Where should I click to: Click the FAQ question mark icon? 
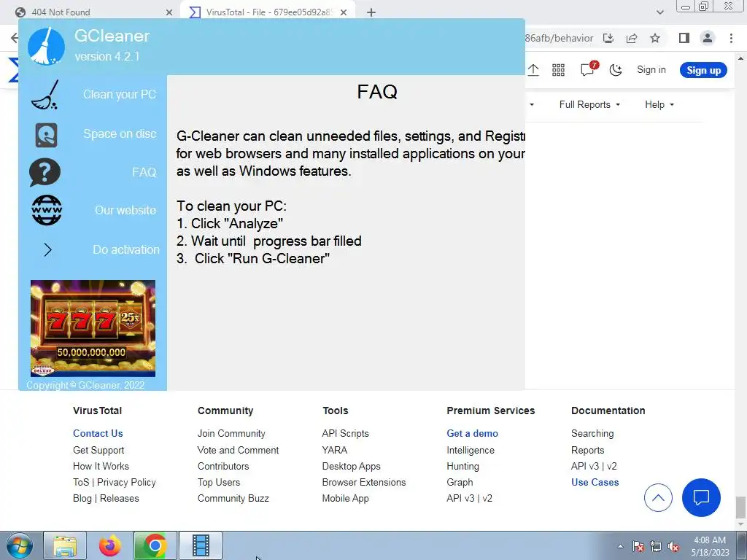pyautogui.click(x=44, y=172)
